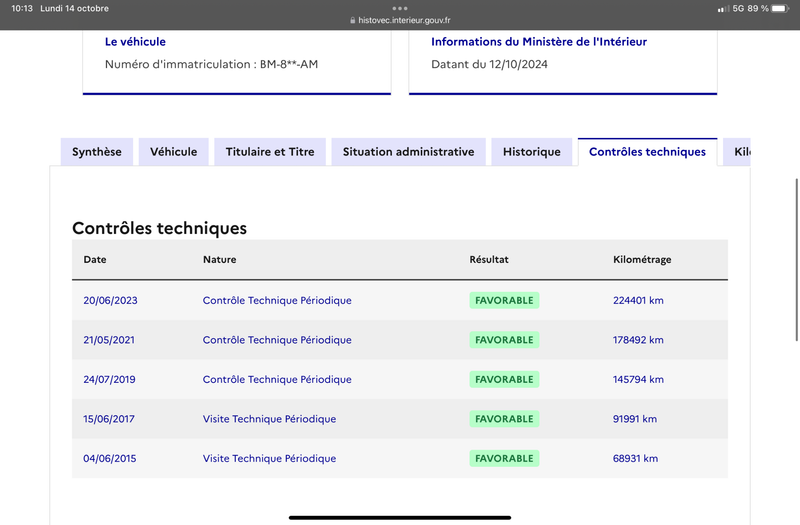Open the partially visible Kilométrage tab
The height and width of the screenshot is (525, 800).
click(x=737, y=152)
